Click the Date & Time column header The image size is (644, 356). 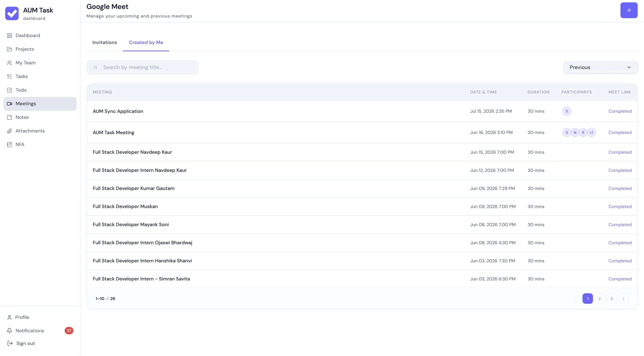(483, 92)
